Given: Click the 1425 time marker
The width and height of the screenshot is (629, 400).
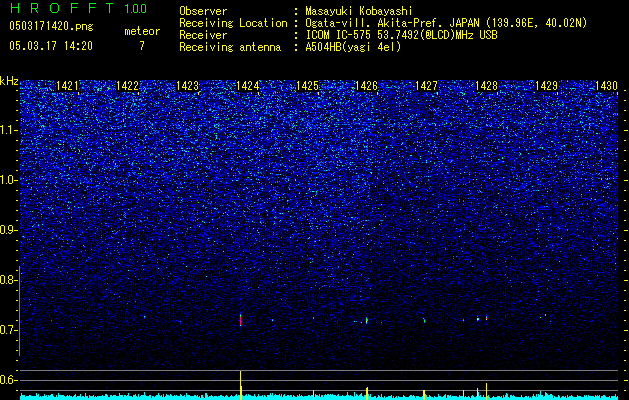Looking at the screenshot, I should click(x=307, y=86).
